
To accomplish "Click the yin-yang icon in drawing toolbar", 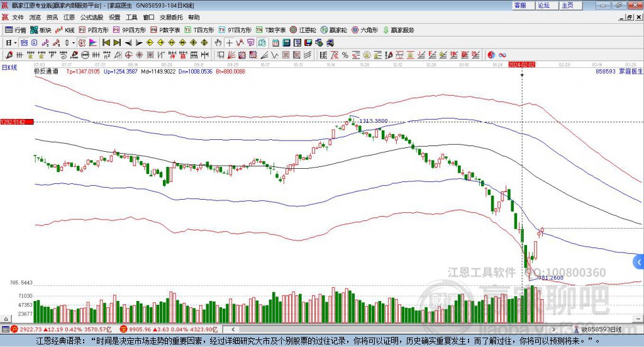I will [492, 55].
